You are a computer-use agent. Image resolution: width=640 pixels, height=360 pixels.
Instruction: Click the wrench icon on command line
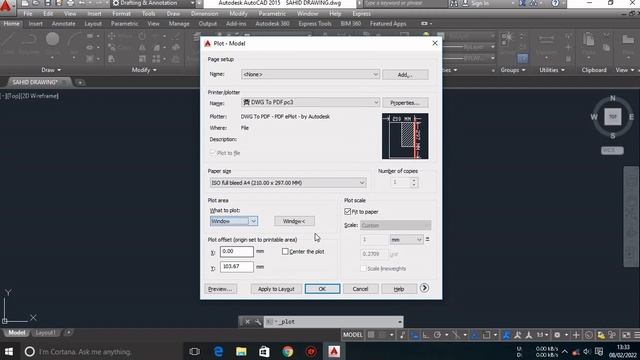coord(258,322)
